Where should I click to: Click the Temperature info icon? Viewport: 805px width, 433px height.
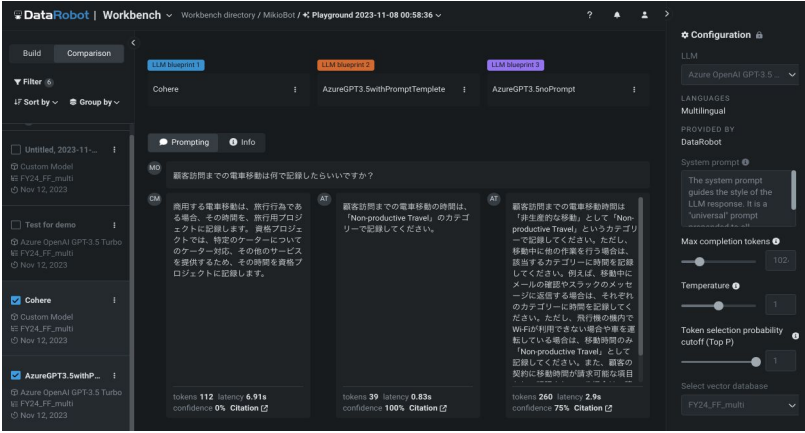tap(736, 286)
